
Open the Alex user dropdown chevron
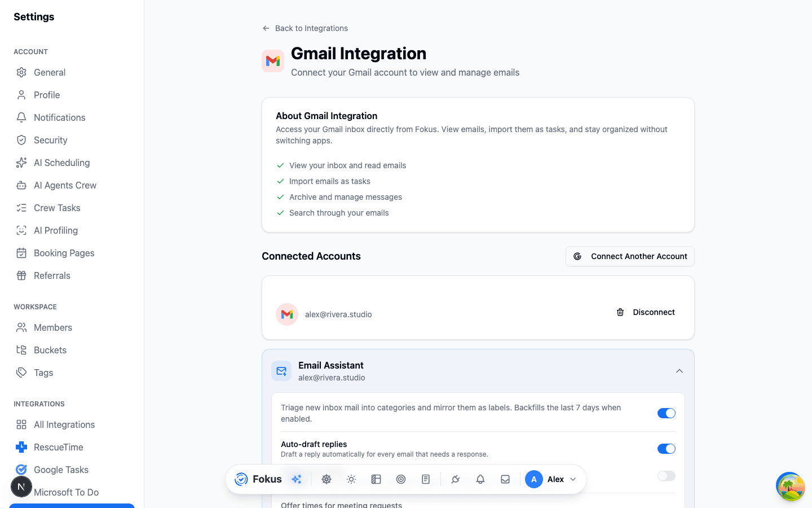pyautogui.click(x=573, y=479)
